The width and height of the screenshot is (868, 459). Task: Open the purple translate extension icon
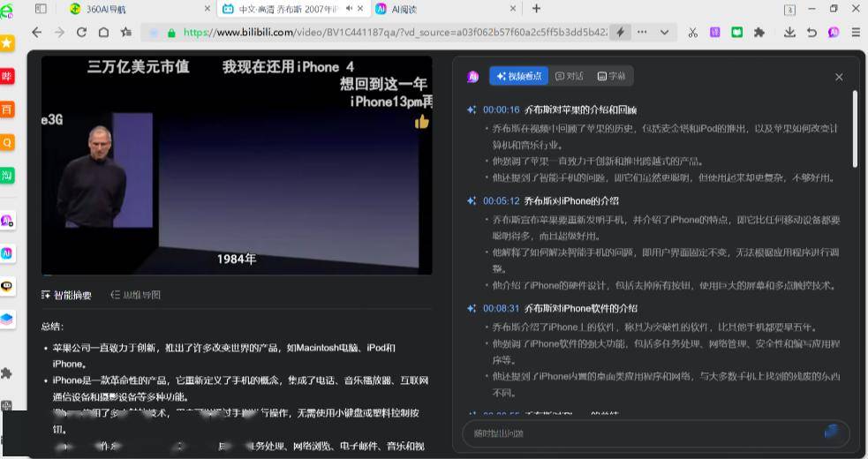click(x=715, y=33)
